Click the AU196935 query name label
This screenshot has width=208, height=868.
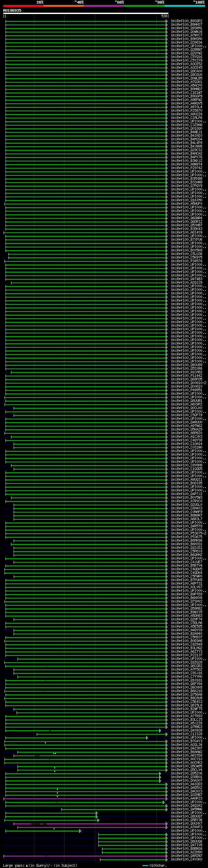pos(12,10)
